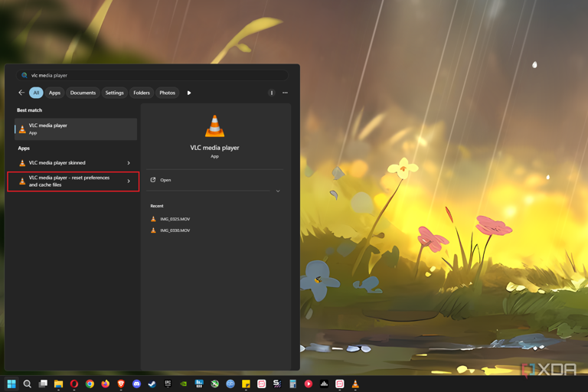Open the NVIDIA app from the taskbar
Image resolution: width=588 pixels, height=392 pixels.
184,384
